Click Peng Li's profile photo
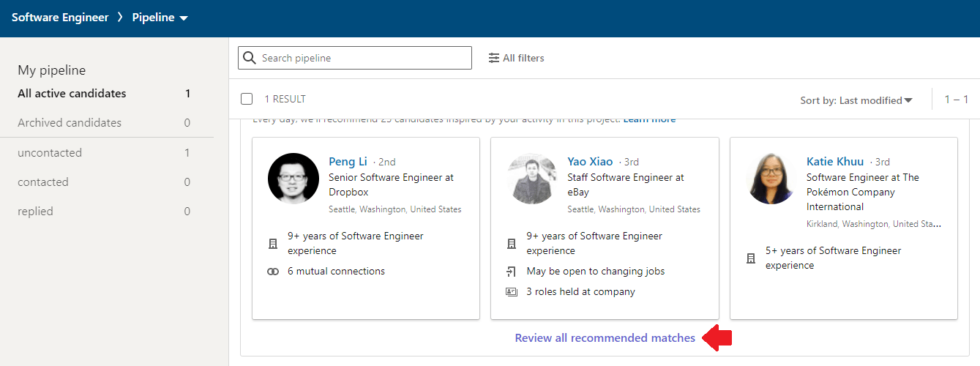The height and width of the screenshot is (366, 980). pyautogui.click(x=293, y=178)
